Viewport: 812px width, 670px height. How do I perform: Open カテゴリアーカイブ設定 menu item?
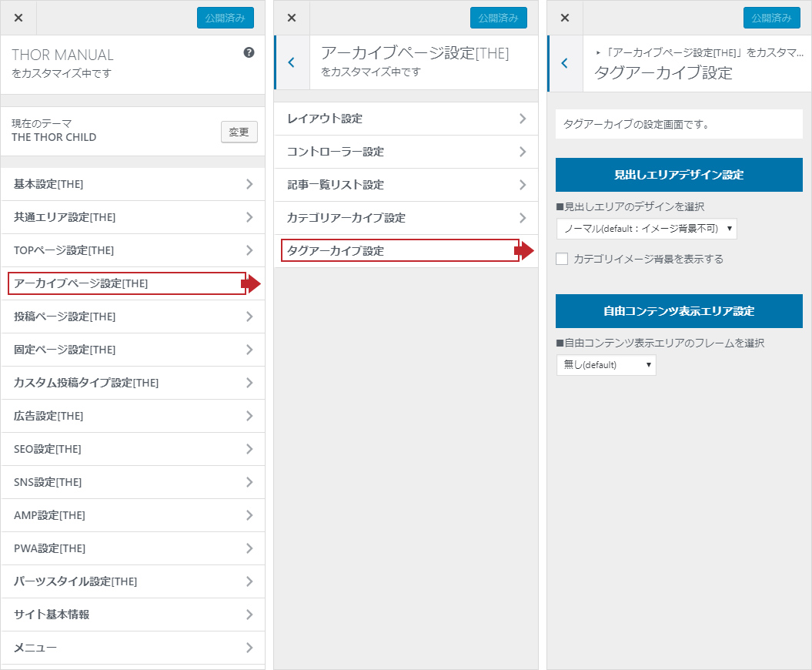399,218
